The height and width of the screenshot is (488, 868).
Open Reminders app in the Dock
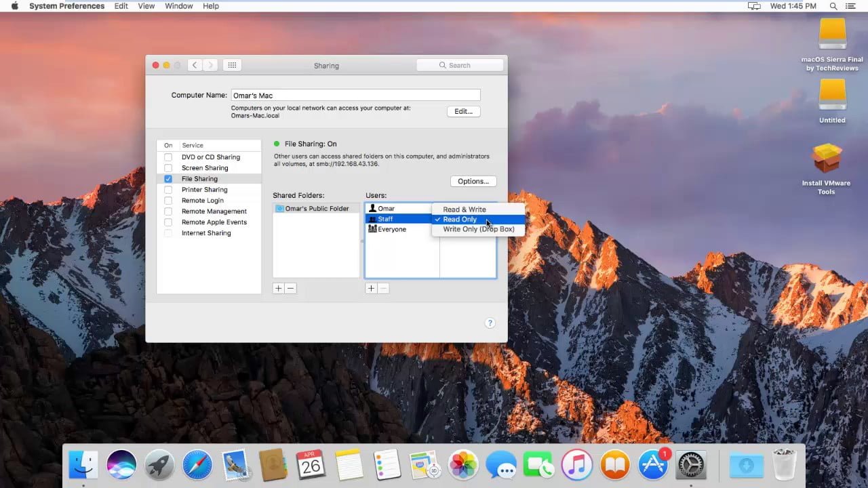(387, 465)
